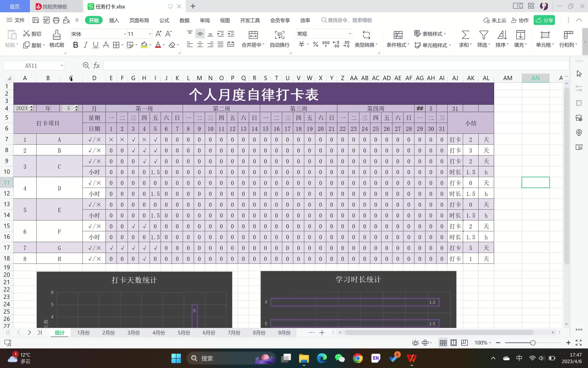
Task: Expand the fill color dropdown arrow
Action: [x=150, y=45]
